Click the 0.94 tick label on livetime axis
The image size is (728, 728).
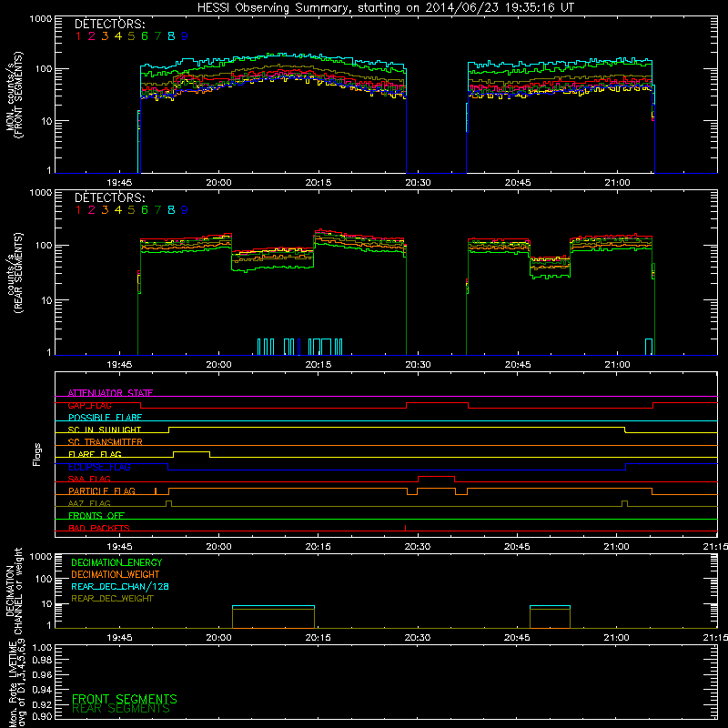click(x=42, y=690)
